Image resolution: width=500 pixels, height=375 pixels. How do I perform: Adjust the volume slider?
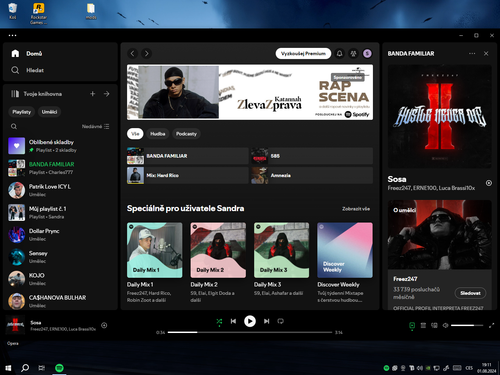(x=467, y=325)
